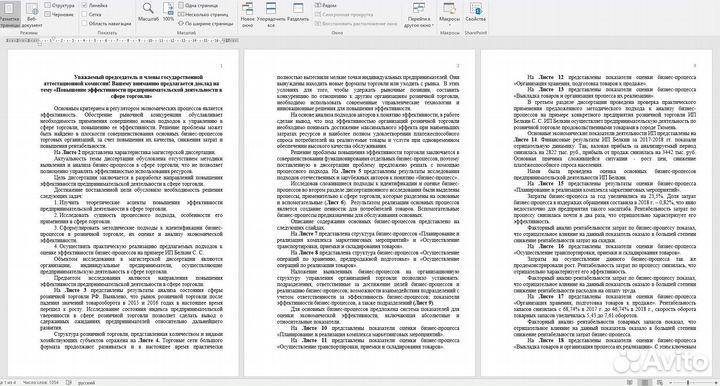Click Упорядочить все windows button

(x=271, y=15)
